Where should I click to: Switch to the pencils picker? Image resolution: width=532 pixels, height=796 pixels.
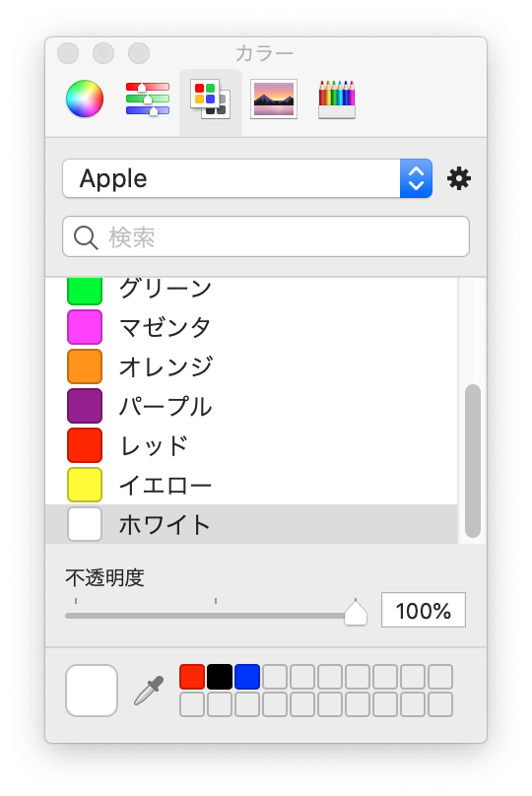tap(337, 99)
